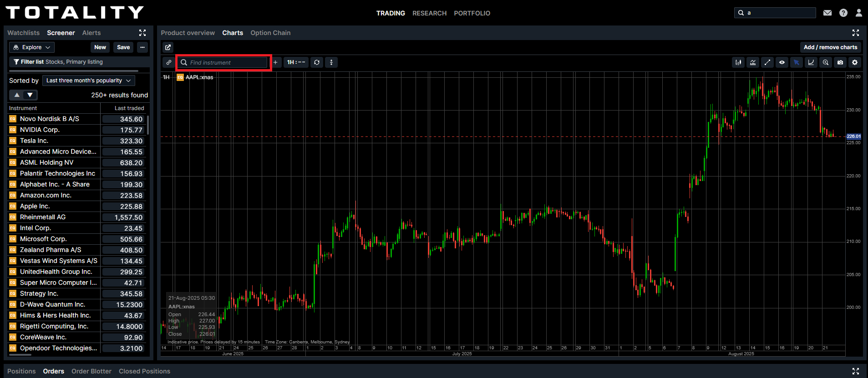This screenshot has height=378, width=868.
Task: Click plus icon to add instrument
Action: 275,62
